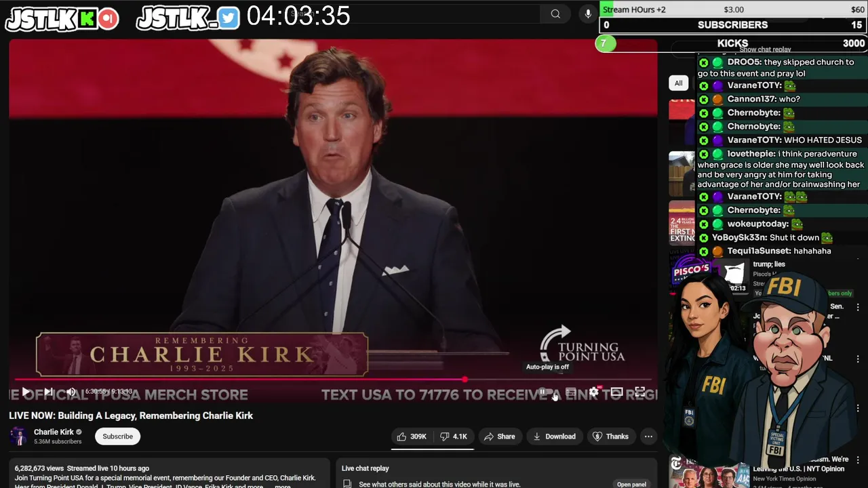Viewport: 868px width, 488px height.
Task: Open the Charlie Kirk channel avatar
Action: coord(18,436)
